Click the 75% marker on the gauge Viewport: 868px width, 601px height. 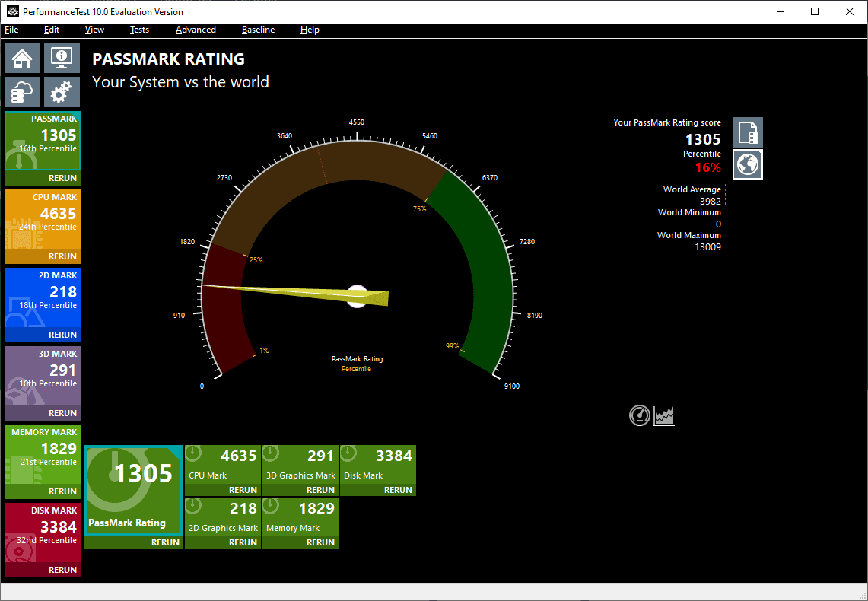pyautogui.click(x=420, y=209)
